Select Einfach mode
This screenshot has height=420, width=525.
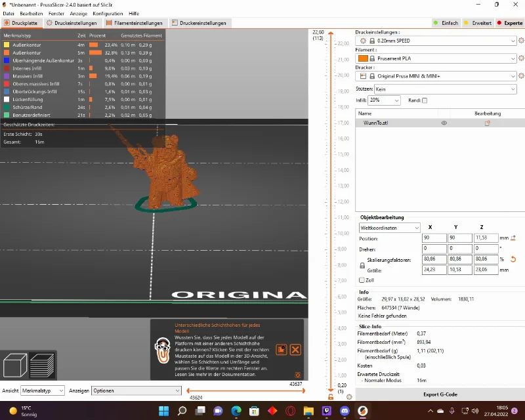(446, 23)
